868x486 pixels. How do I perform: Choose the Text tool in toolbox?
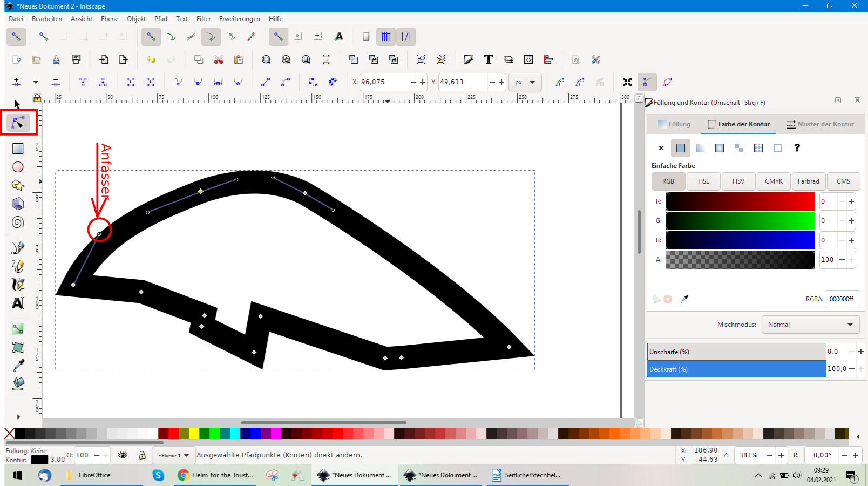pos(18,303)
